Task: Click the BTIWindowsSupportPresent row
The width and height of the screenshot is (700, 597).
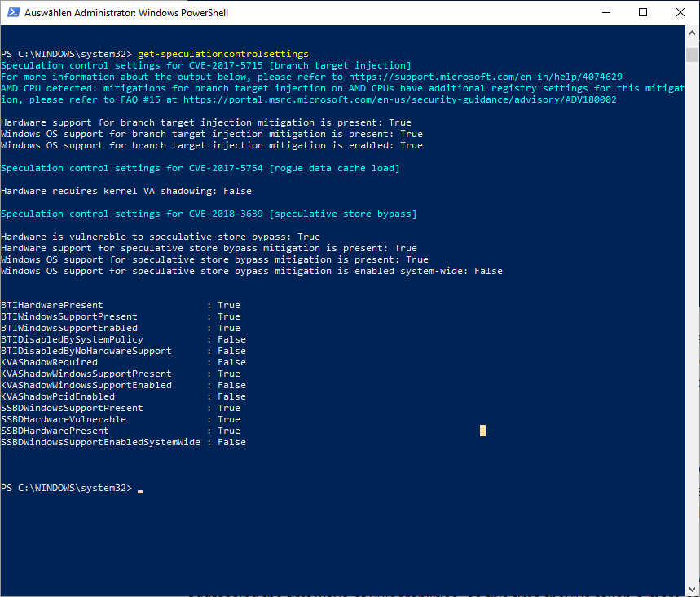Action: tap(120, 316)
